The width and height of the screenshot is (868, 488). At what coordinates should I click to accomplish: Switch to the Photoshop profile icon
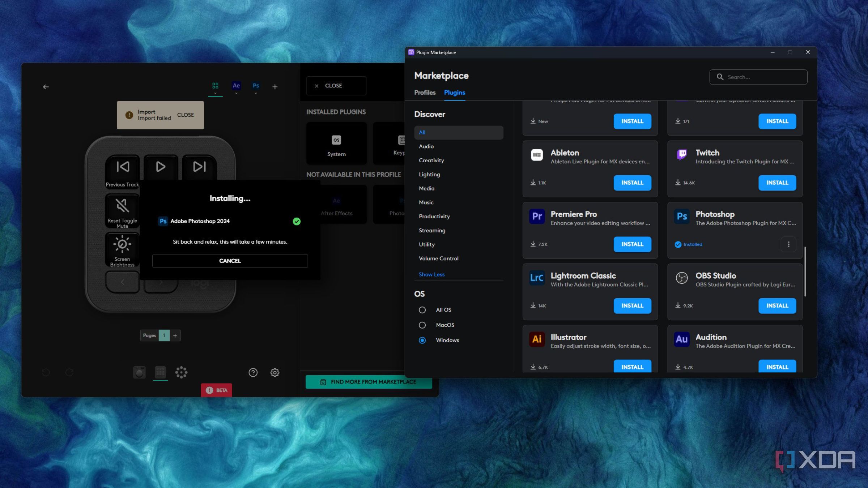[256, 86]
